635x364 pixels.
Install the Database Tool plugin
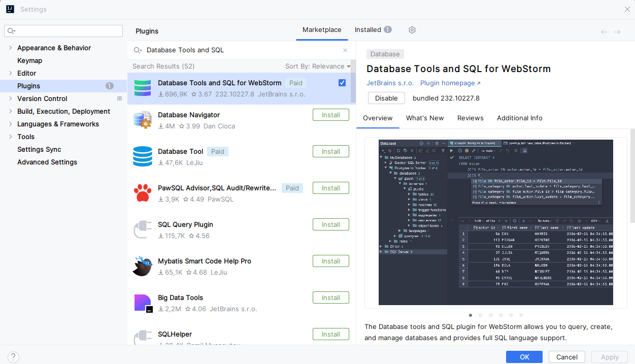pos(331,152)
